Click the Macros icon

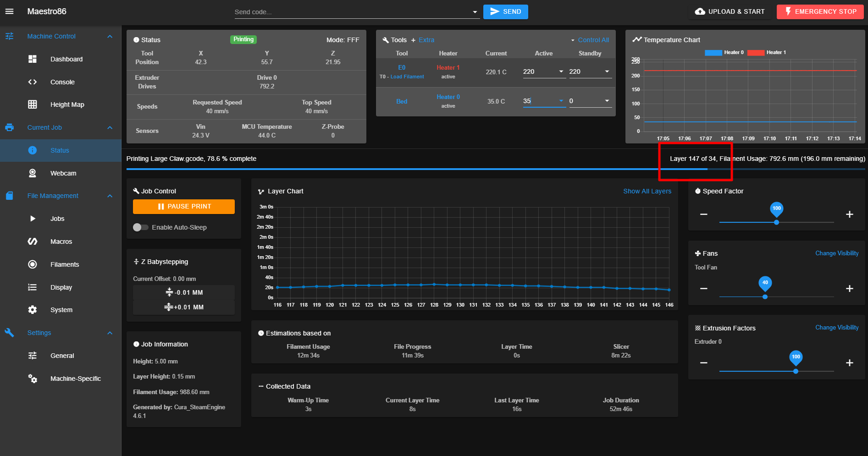(33, 242)
